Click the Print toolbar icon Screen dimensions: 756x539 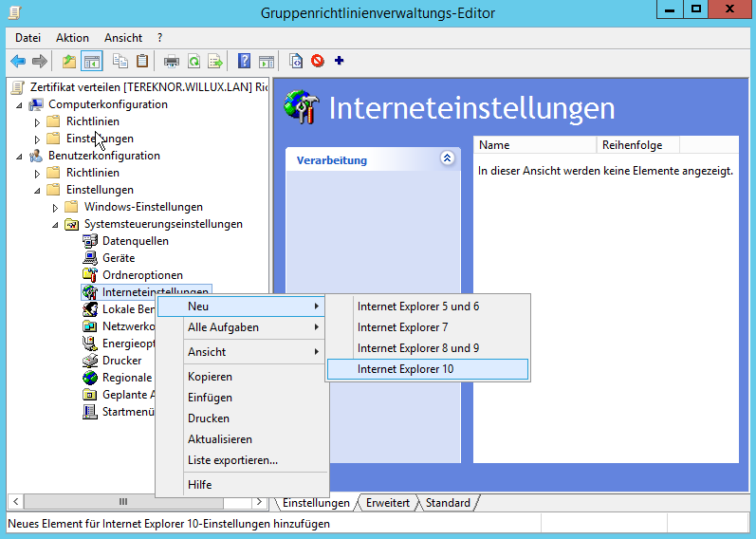[x=171, y=62]
